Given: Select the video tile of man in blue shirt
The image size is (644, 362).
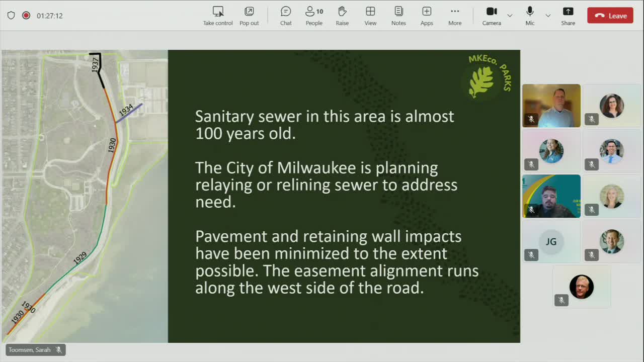Looking at the screenshot, I should (x=551, y=106).
